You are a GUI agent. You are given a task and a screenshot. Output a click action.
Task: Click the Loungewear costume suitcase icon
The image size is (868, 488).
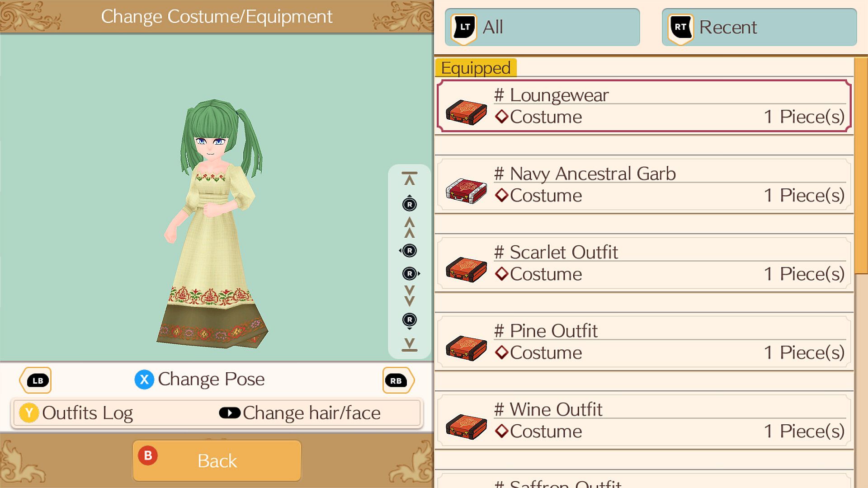(x=466, y=112)
